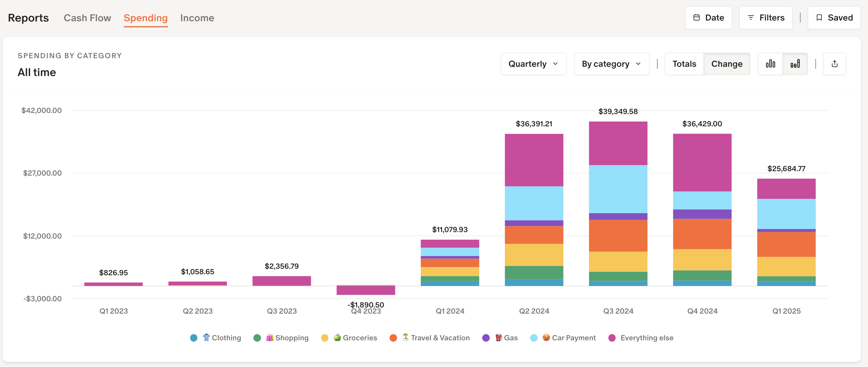Click the Q3 2024 stacked bar's pink segment
Image resolution: width=868 pixels, height=367 pixels.
[618, 143]
